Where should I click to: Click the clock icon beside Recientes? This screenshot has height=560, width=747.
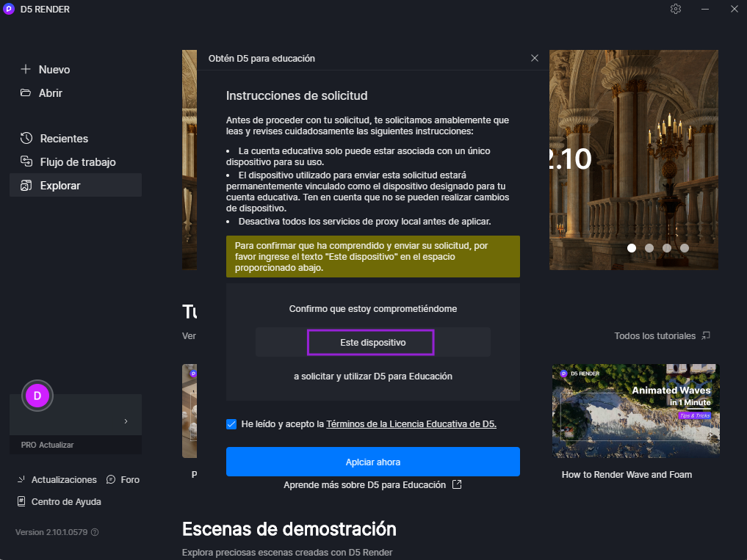[26, 139]
